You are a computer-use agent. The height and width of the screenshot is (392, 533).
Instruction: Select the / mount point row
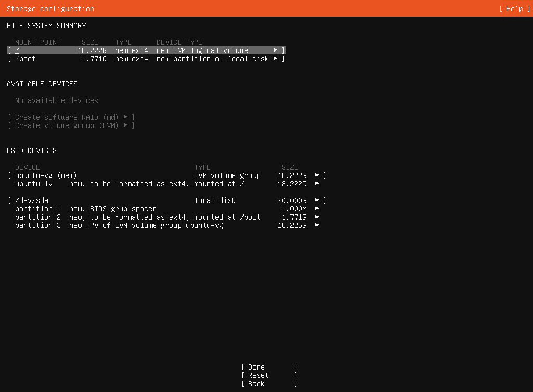(146, 50)
